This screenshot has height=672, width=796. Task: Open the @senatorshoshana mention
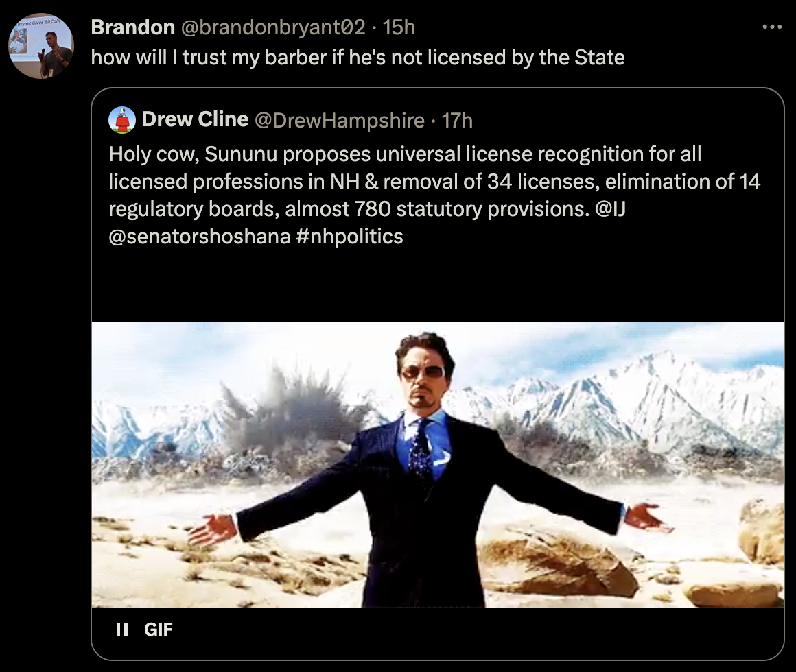(200, 237)
